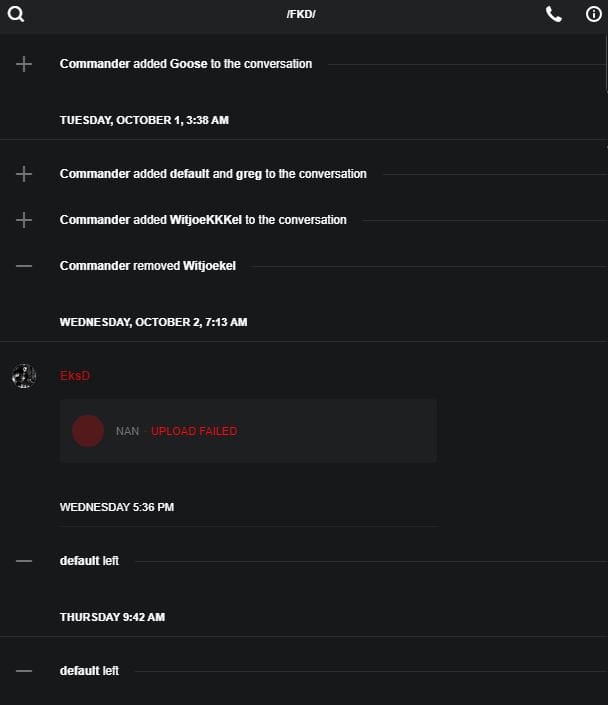Click the Thursday 9:42 AM timestamp
The image size is (608, 705).
[112, 617]
